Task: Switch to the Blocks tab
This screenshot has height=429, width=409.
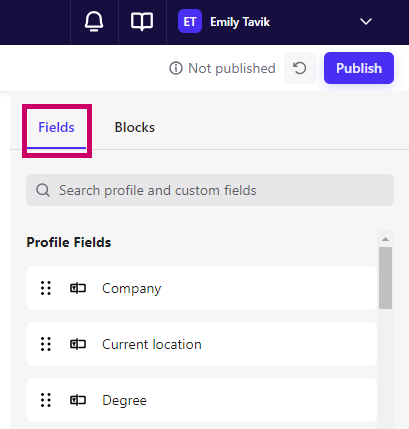Action: pyautogui.click(x=135, y=127)
